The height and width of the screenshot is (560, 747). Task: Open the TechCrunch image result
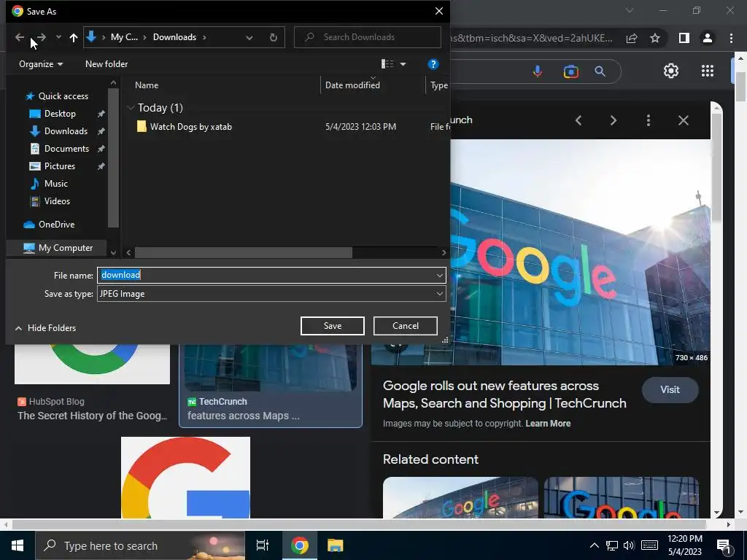pos(271,386)
